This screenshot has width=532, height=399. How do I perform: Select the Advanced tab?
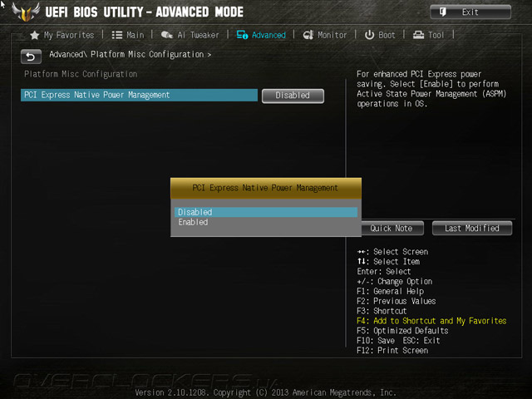261,35
